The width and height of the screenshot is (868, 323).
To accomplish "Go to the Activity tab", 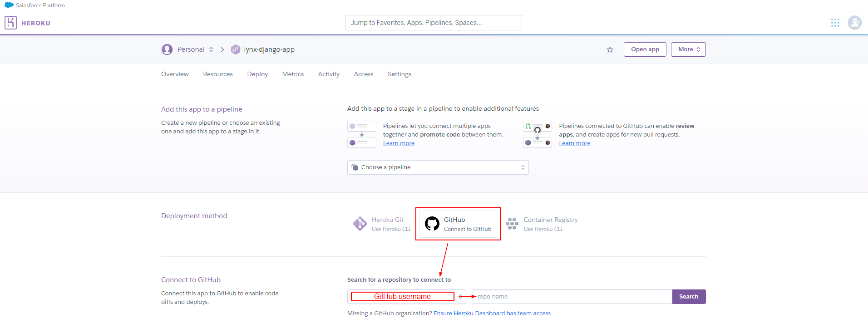I will (x=329, y=74).
